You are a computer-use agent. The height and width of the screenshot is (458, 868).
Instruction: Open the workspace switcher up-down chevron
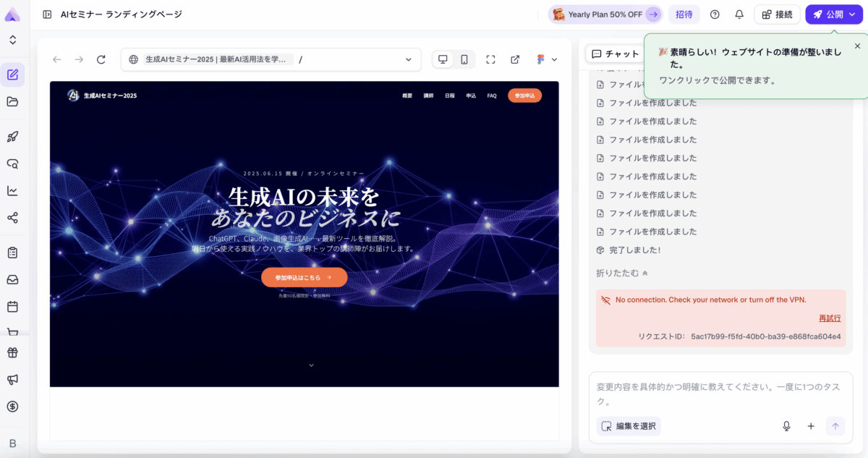[x=12, y=41]
